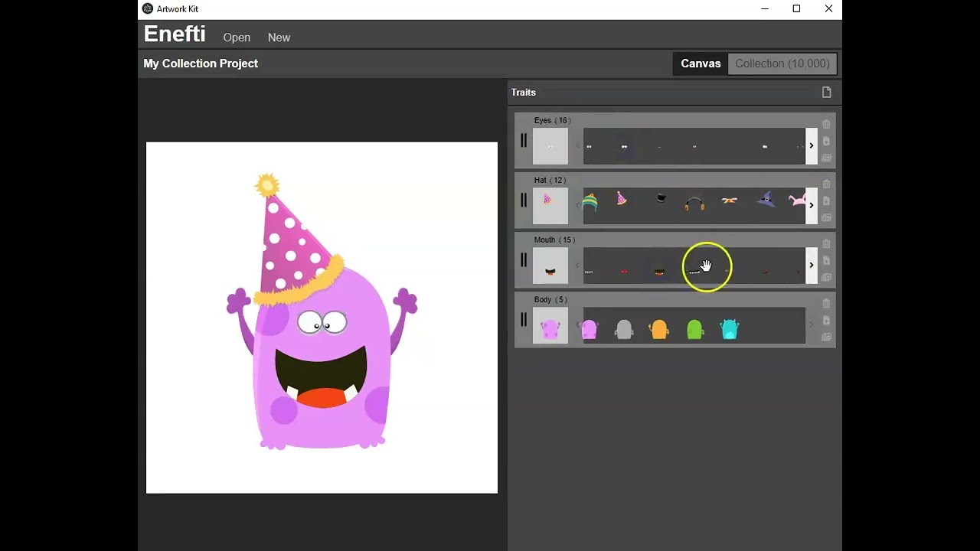This screenshot has height=551, width=980.
Task: Show next Mouth variants with right arrow
Action: click(812, 265)
